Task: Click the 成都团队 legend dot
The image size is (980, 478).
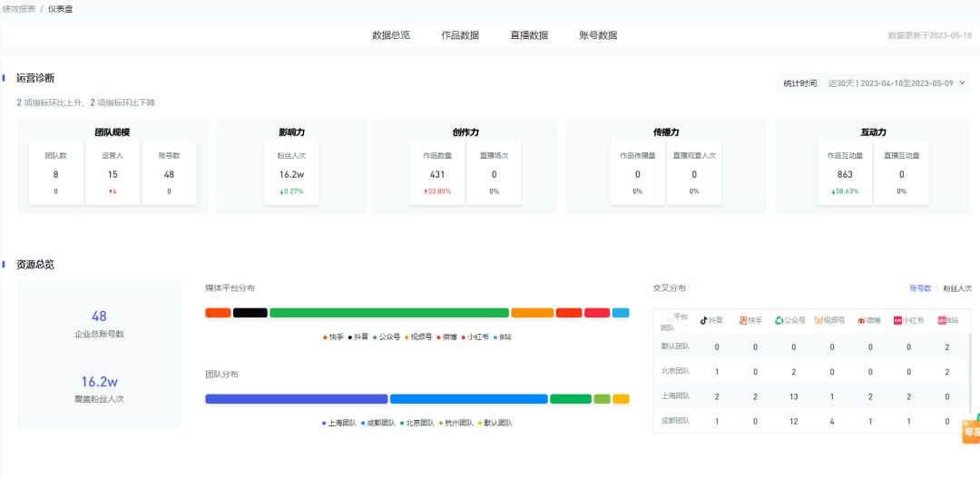Action: click(x=363, y=423)
